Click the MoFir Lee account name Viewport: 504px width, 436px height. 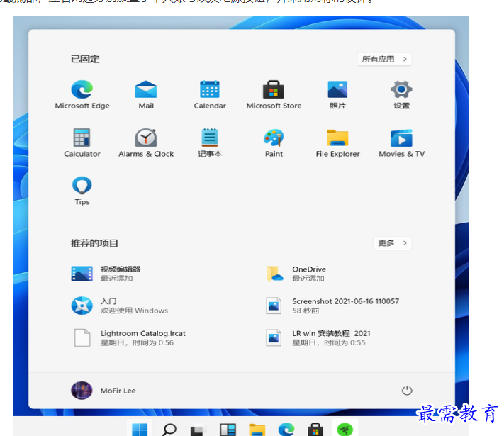pos(118,391)
